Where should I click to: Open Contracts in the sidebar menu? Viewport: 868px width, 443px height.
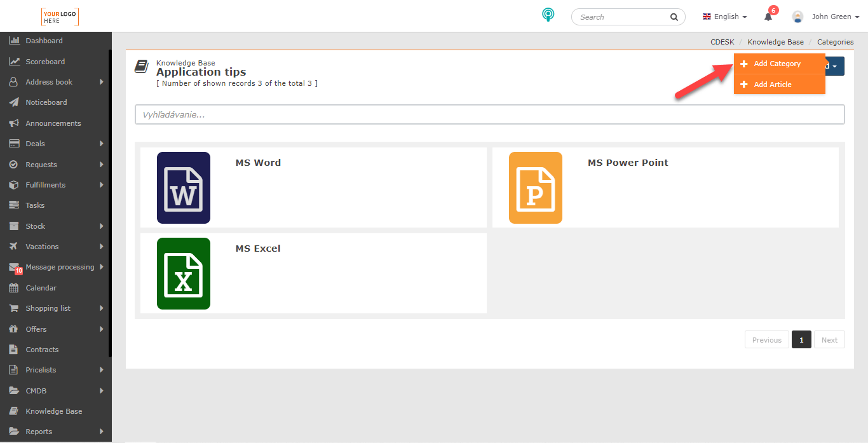(42, 350)
